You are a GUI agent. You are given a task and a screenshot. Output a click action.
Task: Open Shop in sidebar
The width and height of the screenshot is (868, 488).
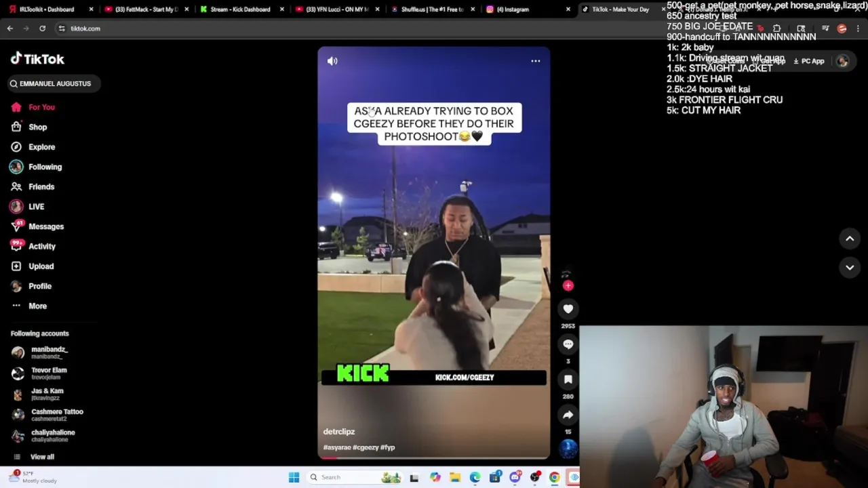[x=29, y=127]
